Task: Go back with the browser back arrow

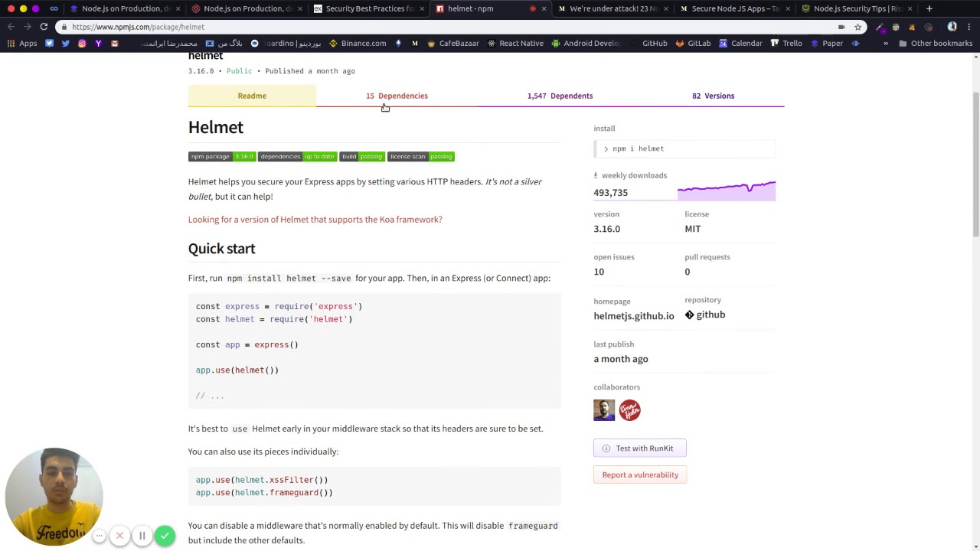Action: click(11, 27)
